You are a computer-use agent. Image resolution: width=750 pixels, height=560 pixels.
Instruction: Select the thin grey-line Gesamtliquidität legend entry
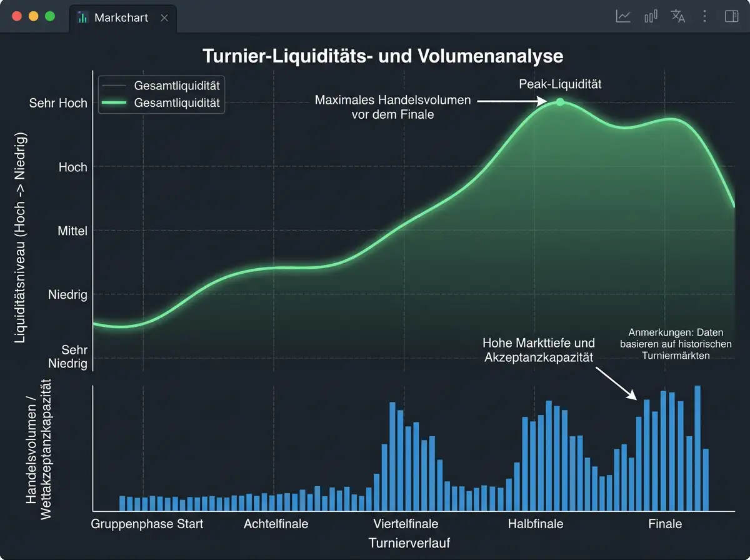click(161, 86)
